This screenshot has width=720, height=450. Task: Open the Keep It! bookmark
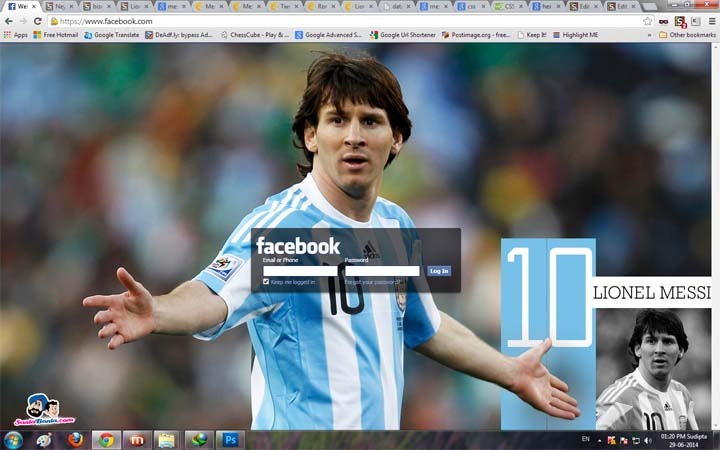tap(532, 35)
